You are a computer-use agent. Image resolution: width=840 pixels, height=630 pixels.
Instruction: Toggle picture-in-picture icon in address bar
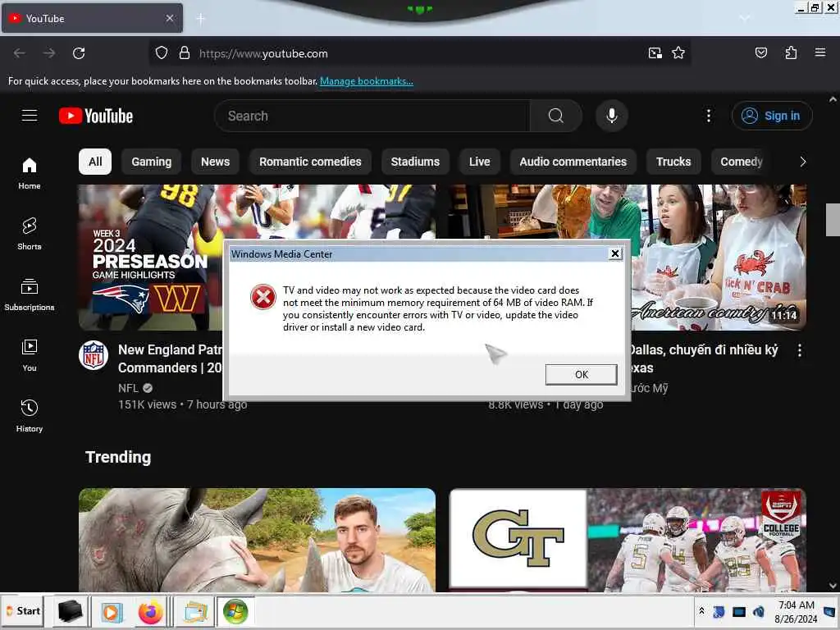pos(655,53)
